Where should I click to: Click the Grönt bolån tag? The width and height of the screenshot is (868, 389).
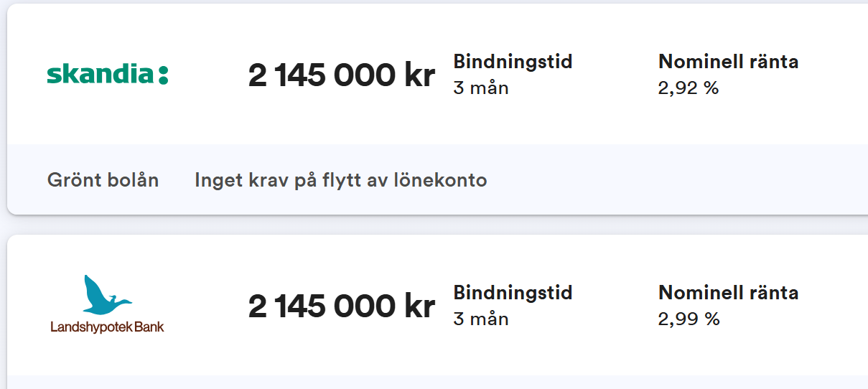pos(103,180)
